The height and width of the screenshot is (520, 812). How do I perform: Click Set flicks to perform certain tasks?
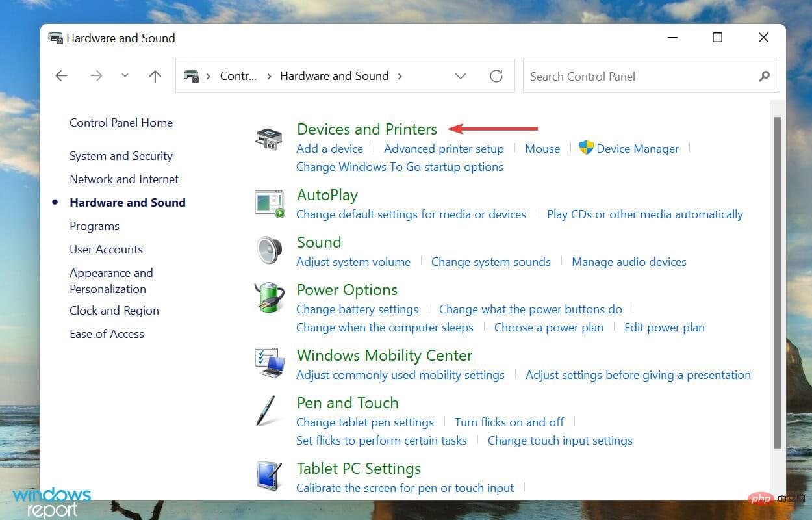(x=381, y=440)
